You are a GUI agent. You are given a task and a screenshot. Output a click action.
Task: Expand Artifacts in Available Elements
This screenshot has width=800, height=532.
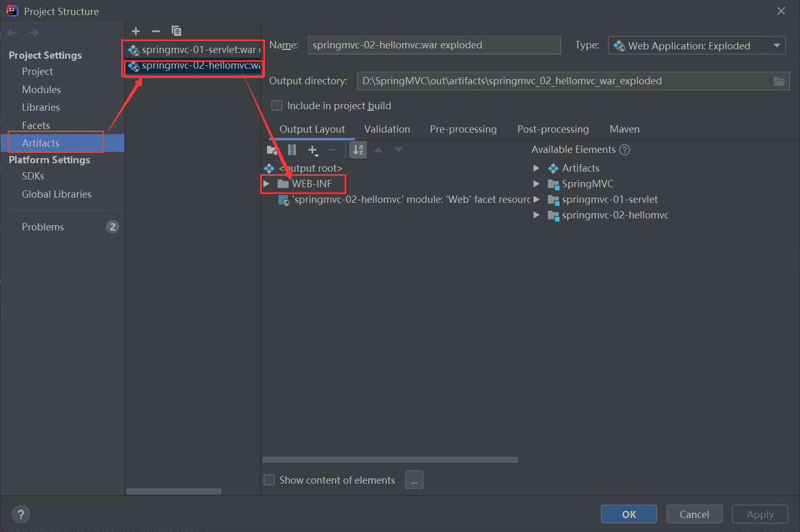536,168
